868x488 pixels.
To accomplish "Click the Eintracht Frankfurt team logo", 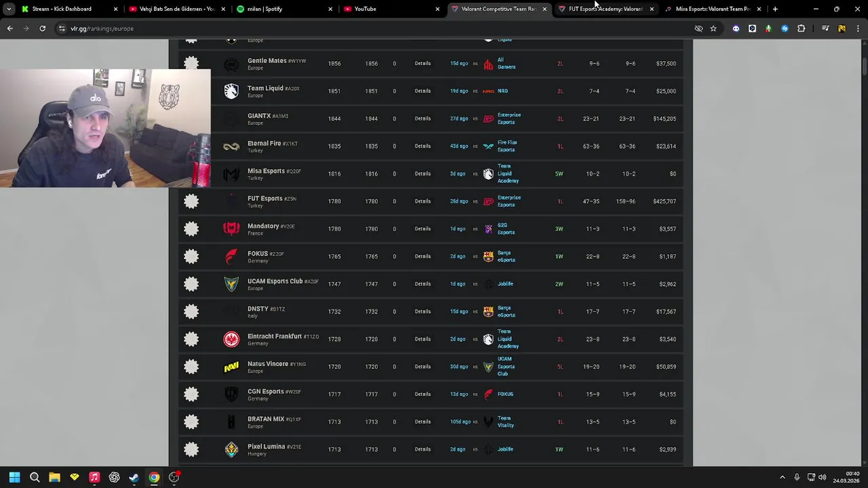I will 231,339.
